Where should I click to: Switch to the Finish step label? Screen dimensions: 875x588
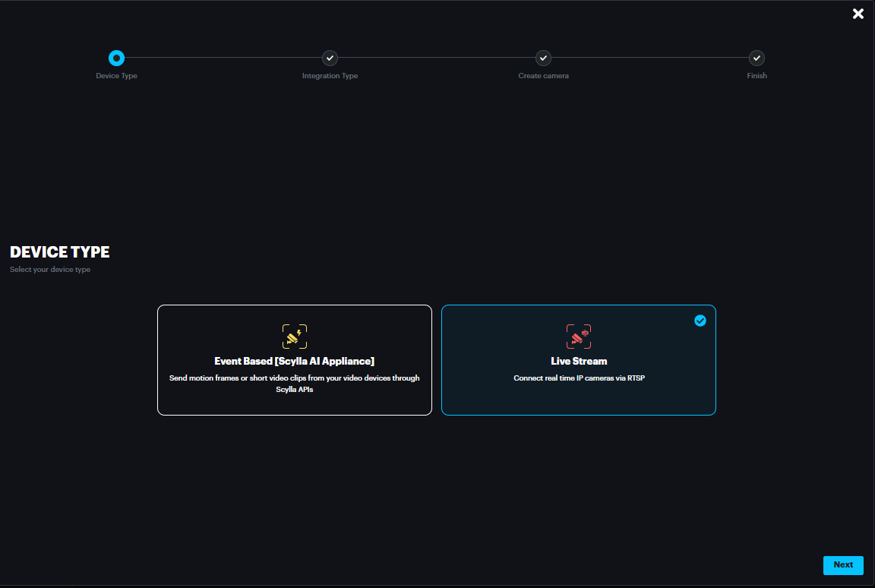click(757, 76)
